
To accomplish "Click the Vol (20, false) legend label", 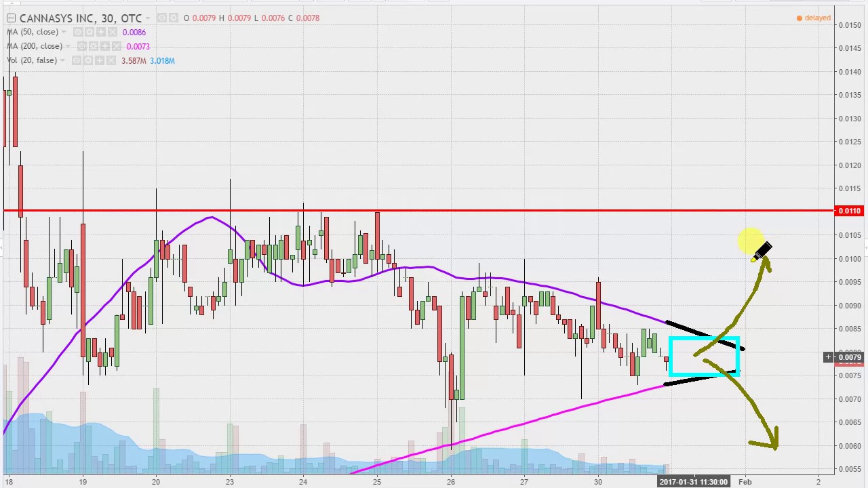I will (x=32, y=60).
